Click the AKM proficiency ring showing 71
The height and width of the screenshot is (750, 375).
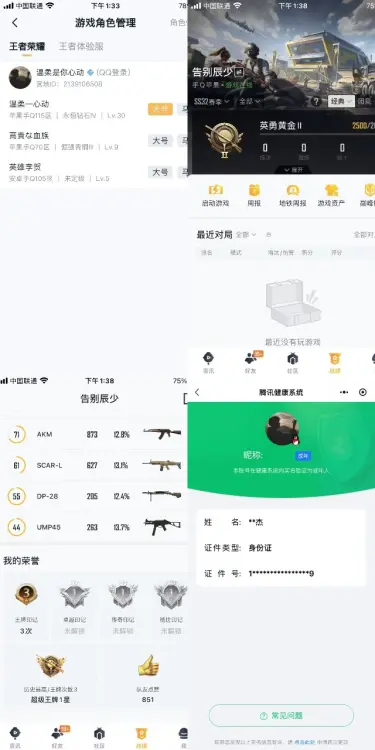[17, 434]
